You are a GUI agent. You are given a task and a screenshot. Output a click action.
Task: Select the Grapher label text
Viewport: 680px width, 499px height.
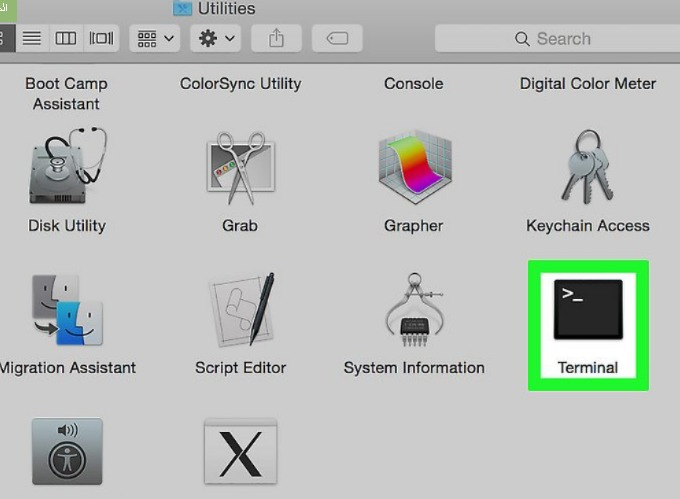414,226
